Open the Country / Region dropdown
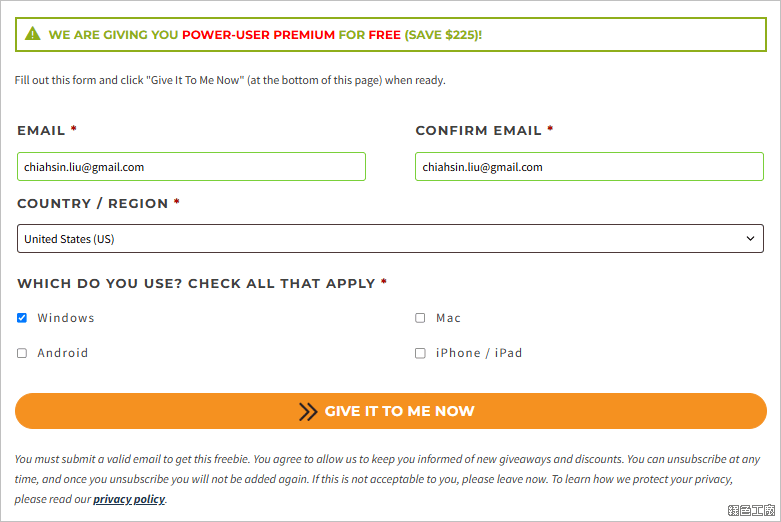This screenshot has height=522, width=781. (x=390, y=239)
